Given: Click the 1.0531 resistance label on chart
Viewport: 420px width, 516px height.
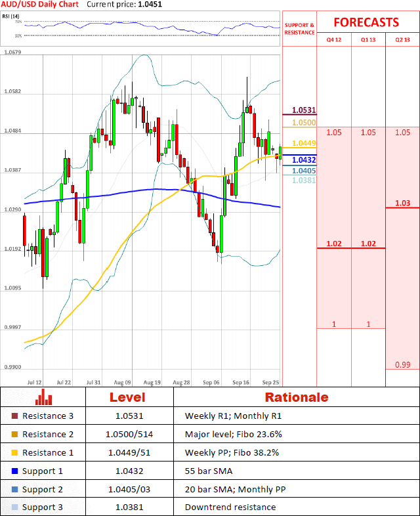Looking at the screenshot, I should point(304,110).
